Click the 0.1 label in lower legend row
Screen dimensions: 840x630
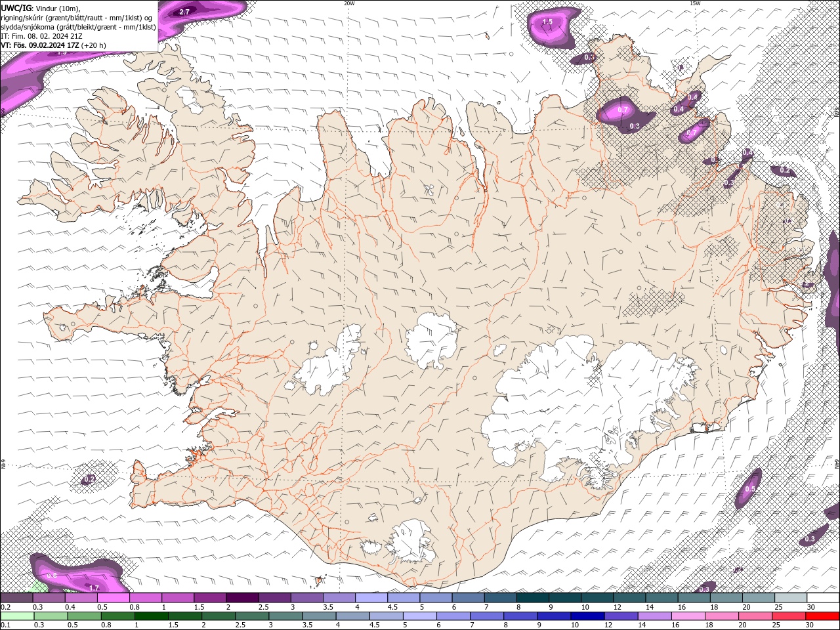coord(5,625)
